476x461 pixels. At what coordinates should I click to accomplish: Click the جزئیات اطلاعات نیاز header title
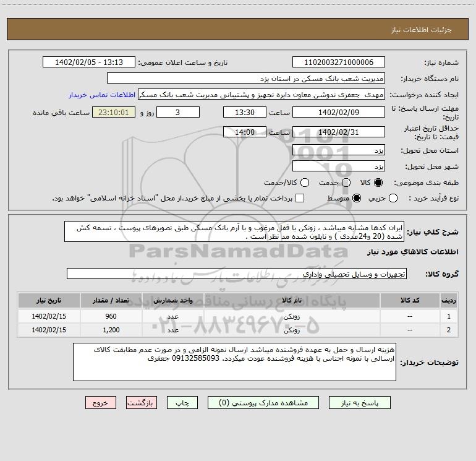(x=422, y=30)
